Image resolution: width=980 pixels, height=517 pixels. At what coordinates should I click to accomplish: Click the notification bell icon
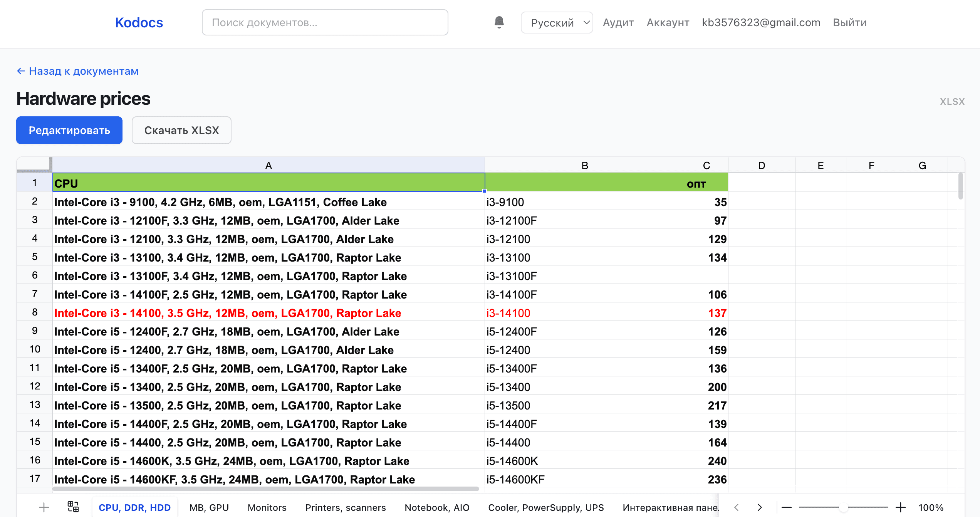(499, 22)
